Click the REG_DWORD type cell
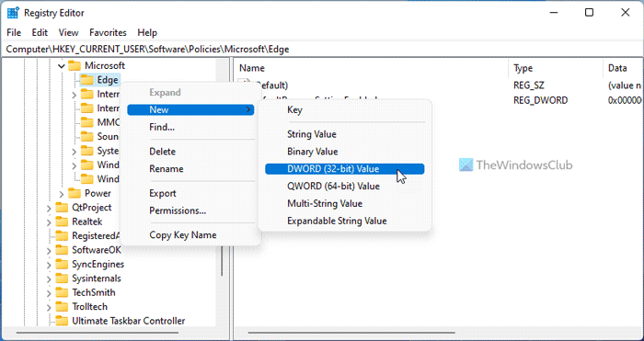 (541, 100)
